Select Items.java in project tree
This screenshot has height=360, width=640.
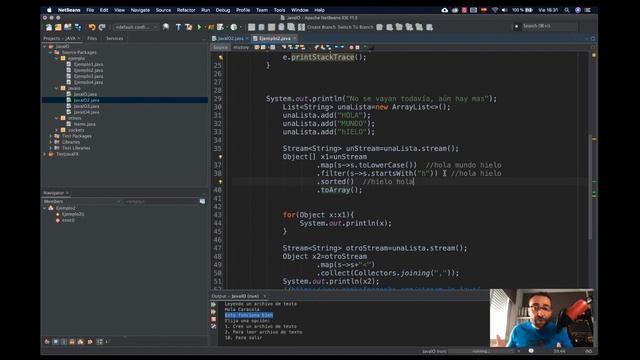pos(84,124)
